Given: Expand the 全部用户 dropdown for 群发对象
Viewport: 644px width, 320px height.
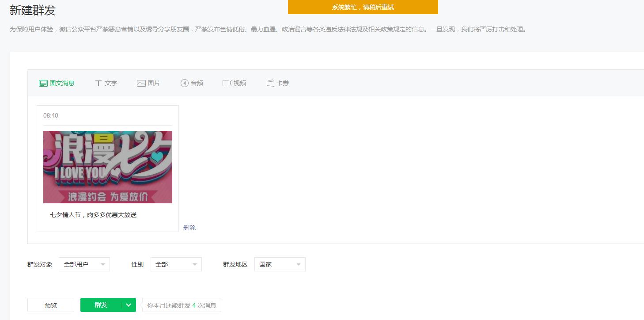Looking at the screenshot, I should pyautogui.click(x=84, y=264).
